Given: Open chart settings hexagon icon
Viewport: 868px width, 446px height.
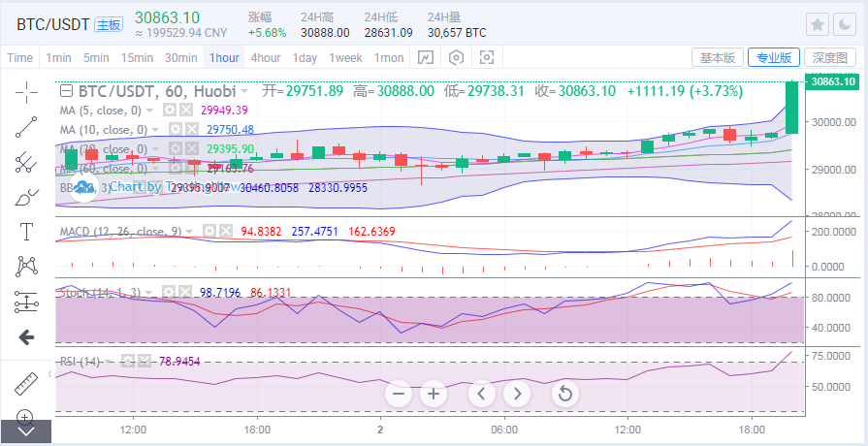Looking at the screenshot, I should point(456,58).
